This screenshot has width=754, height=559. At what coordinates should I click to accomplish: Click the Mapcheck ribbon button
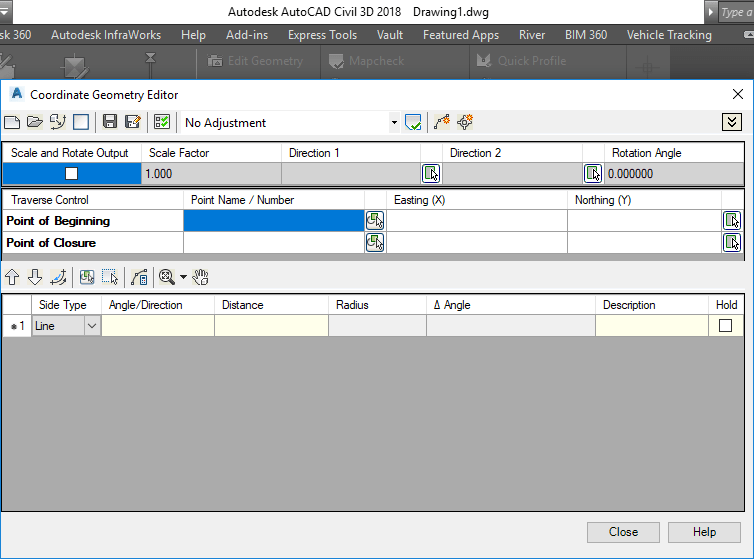pyautogui.click(x=366, y=61)
